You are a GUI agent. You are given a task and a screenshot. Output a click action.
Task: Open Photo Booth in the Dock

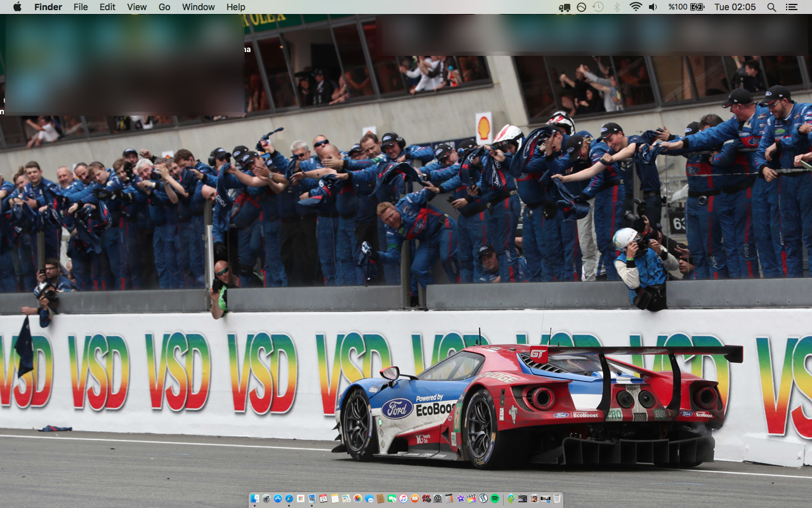(x=426, y=498)
